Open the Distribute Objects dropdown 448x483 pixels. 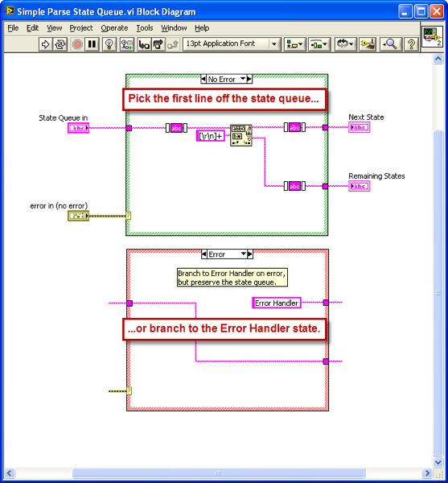319,44
